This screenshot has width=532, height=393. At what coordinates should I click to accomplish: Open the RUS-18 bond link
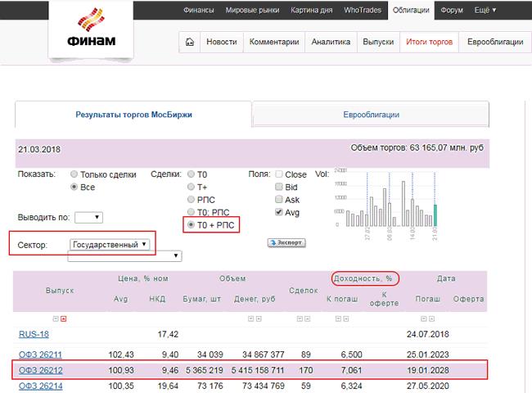(34, 334)
